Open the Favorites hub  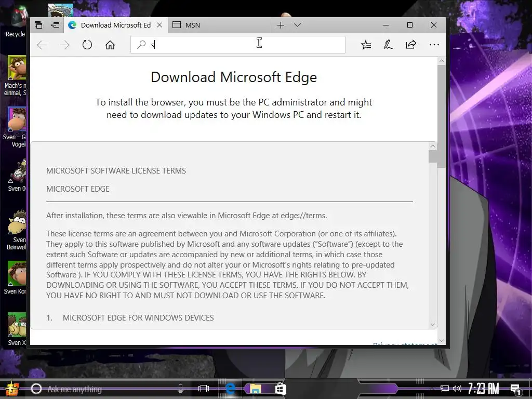coord(366,45)
